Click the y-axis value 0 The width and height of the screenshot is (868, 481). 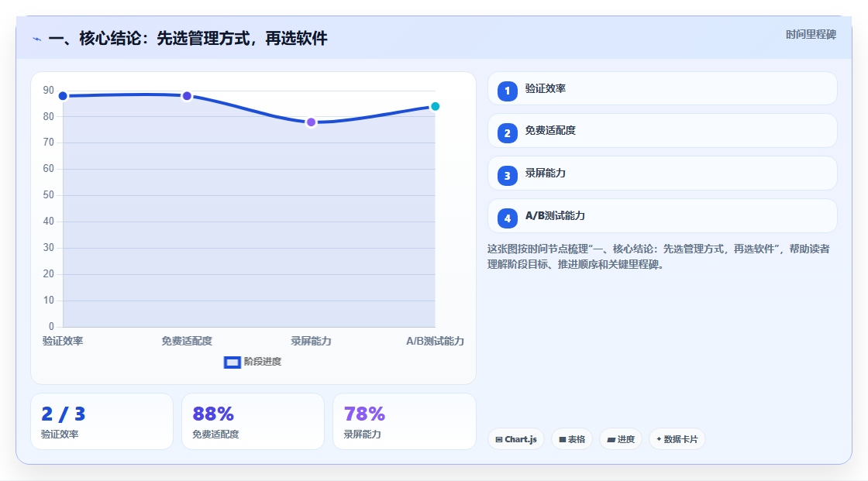51,327
